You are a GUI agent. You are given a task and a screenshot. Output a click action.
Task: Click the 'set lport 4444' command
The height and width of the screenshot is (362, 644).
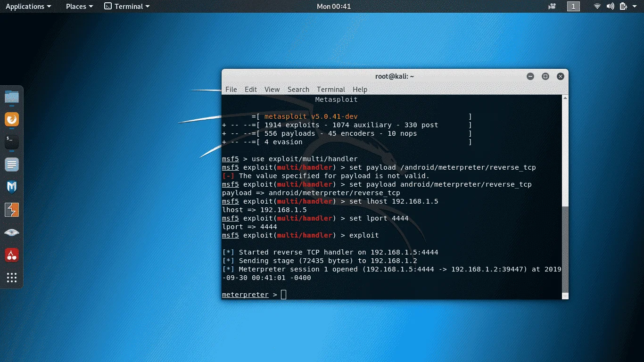pos(379,218)
